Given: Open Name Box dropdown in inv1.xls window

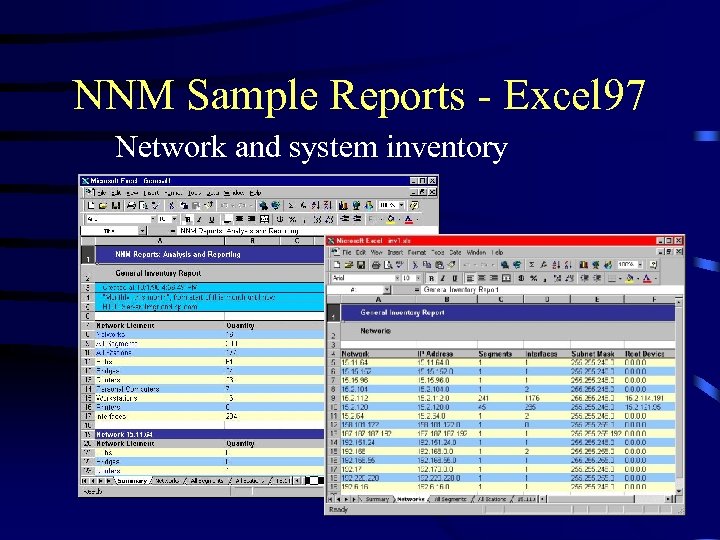Looking at the screenshot, I should pyautogui.click(x=387, y=290).
